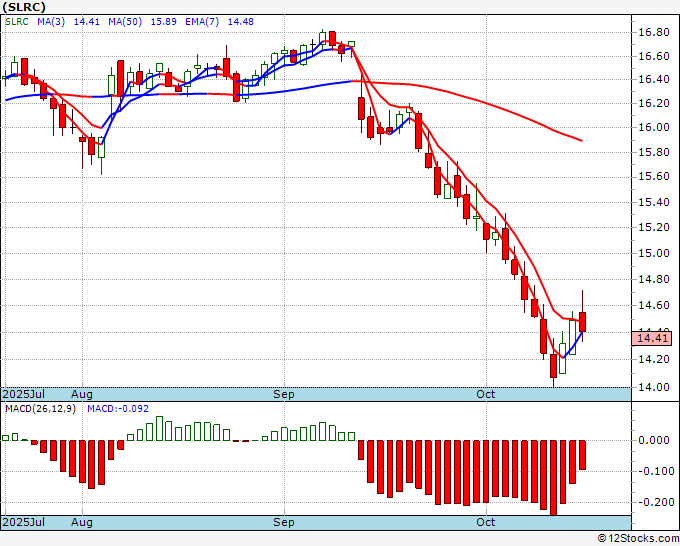Click the 14.00 price axis label
The height and width of the screenshot is (546, 680).
pos(653,387)
